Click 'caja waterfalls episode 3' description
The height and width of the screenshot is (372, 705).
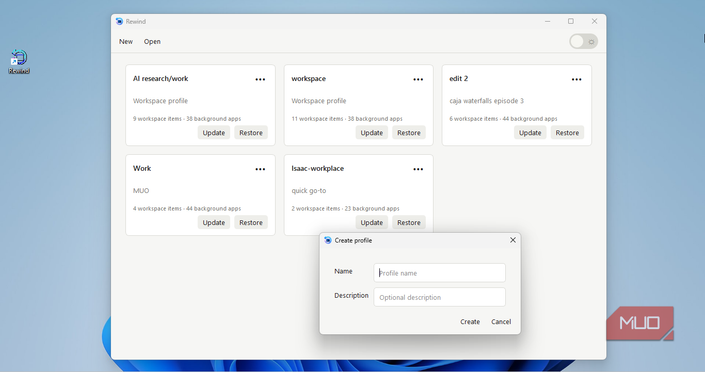486,101
